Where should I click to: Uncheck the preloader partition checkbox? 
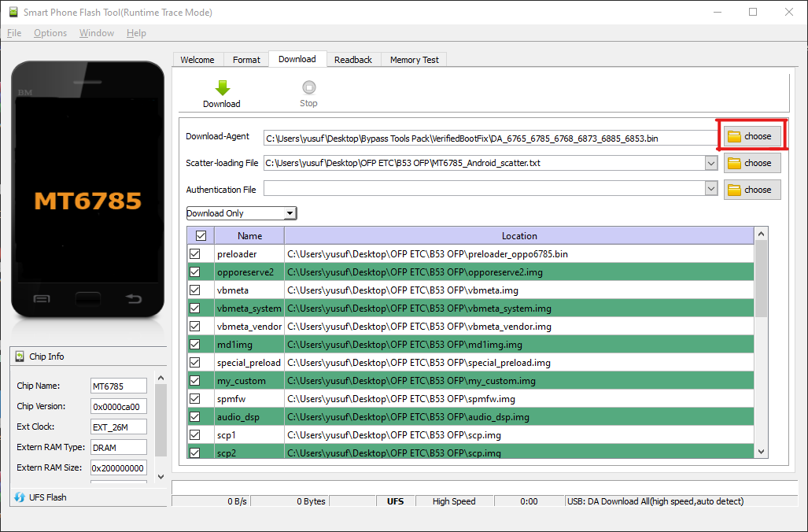point(194,254)
